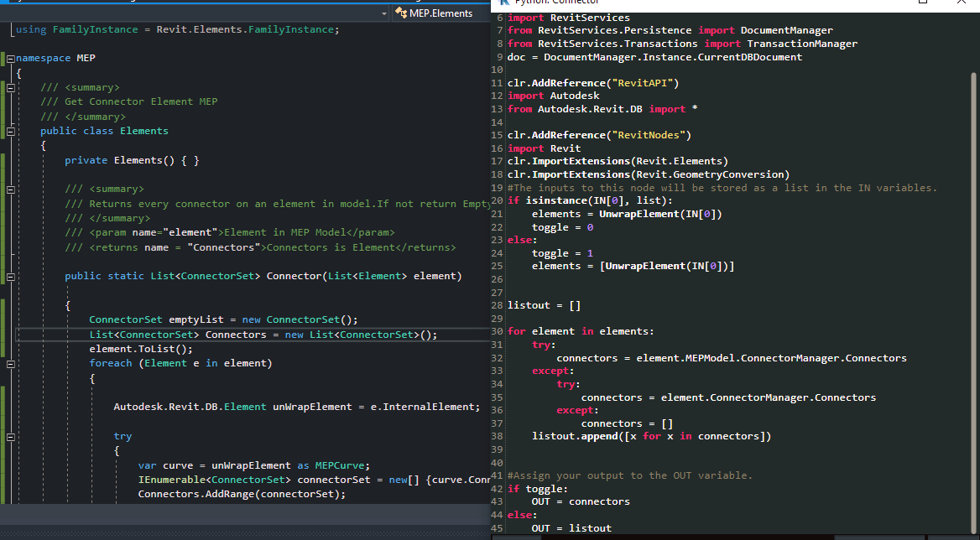Collapse the Returns every connector summary comment
The image size is (980, 540).
(11, 190)
